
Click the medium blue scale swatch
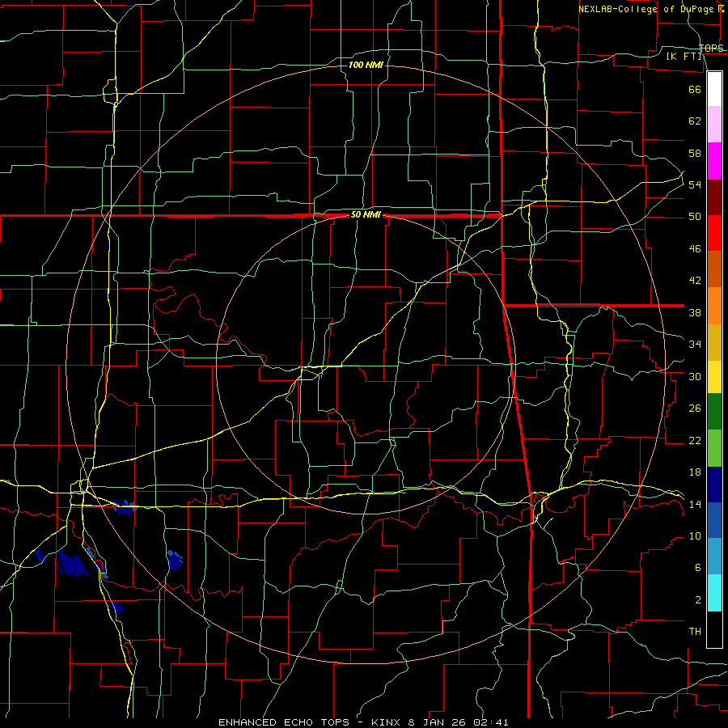pyautogui.click(x=714, y=520)
